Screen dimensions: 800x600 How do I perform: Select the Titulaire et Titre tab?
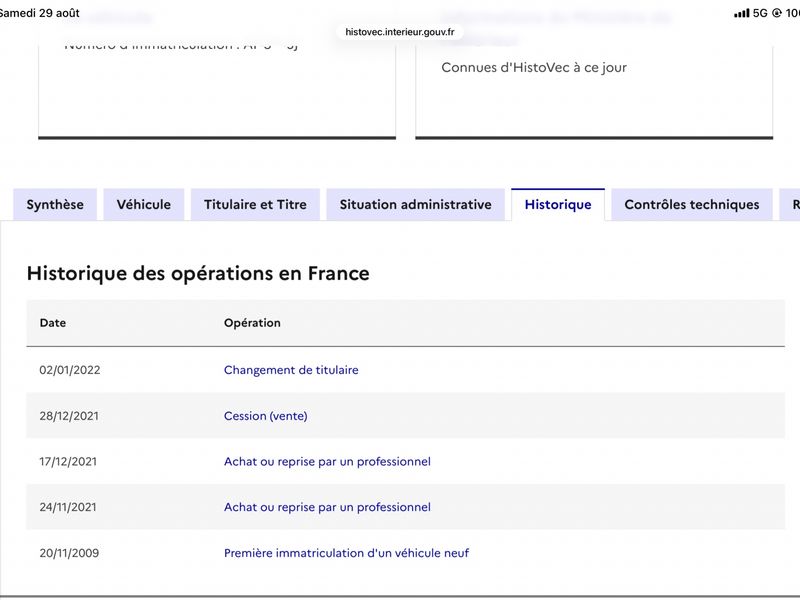(x=255, y=205)
